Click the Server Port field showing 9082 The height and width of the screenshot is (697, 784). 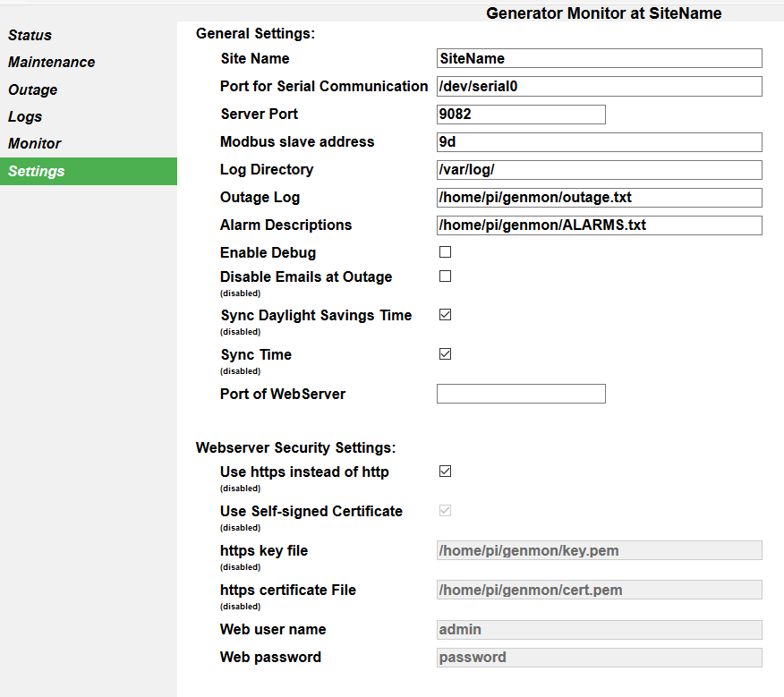click(521, 115)
